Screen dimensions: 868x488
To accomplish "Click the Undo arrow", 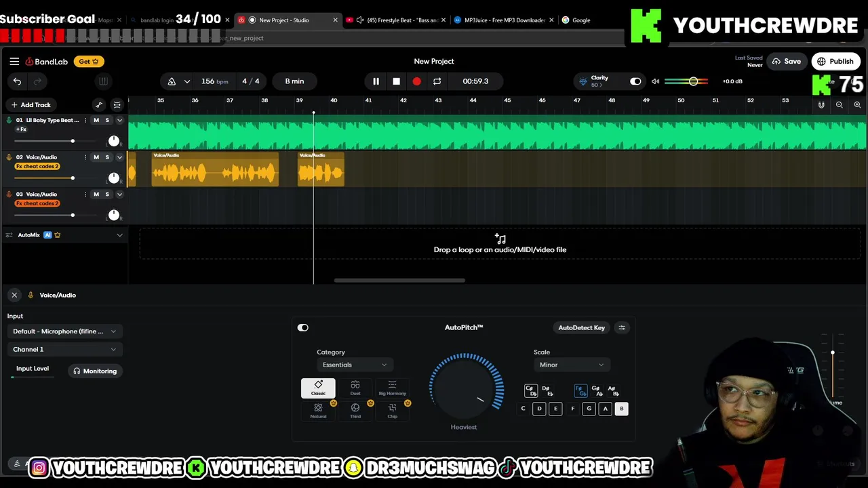I will coord(17,81).
